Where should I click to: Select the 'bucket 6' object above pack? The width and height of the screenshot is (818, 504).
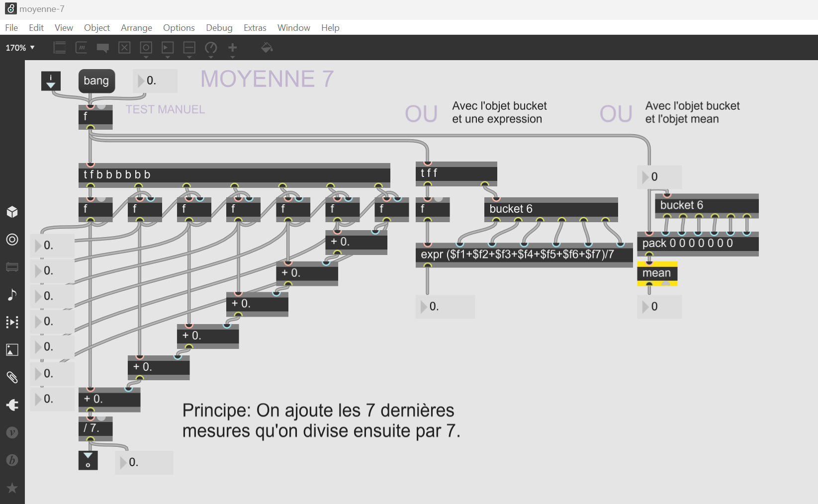coord(707,206)
